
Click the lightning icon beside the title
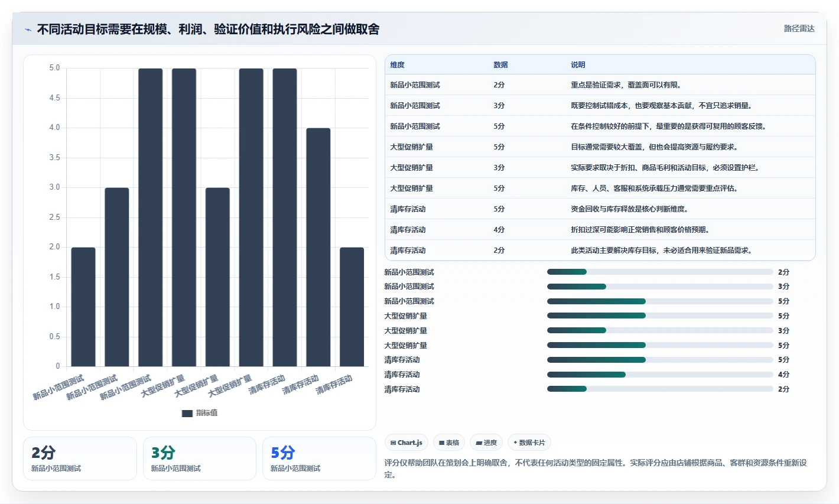point(28,30)
